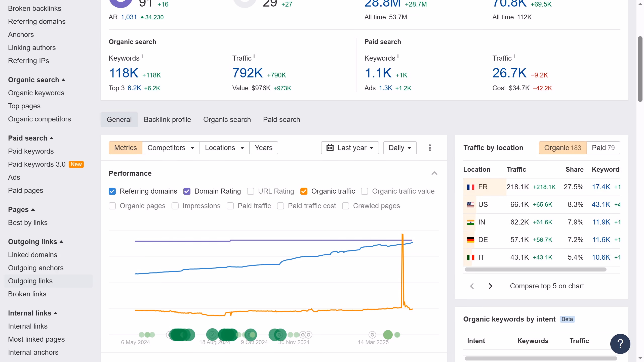The image size is (644, 362).
Task: Click the info icon next to Organic Traffic
Action: (254, 56)
